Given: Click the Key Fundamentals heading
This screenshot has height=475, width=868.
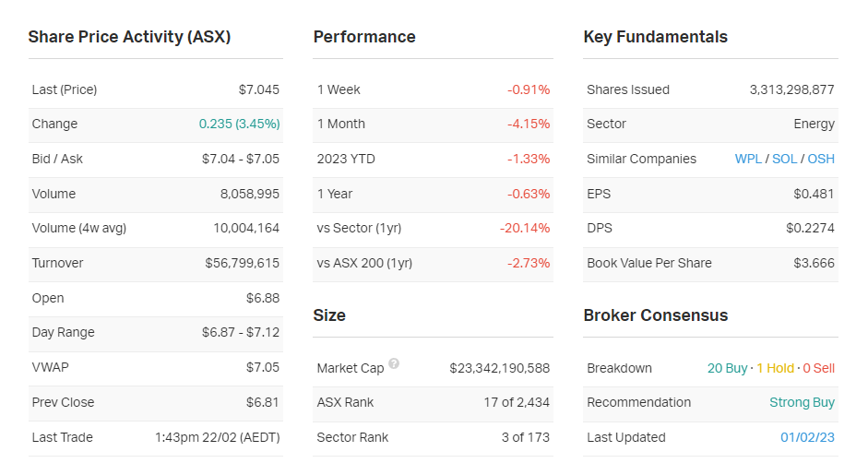Looking at the screenshot, I should [x=655, y=37].
